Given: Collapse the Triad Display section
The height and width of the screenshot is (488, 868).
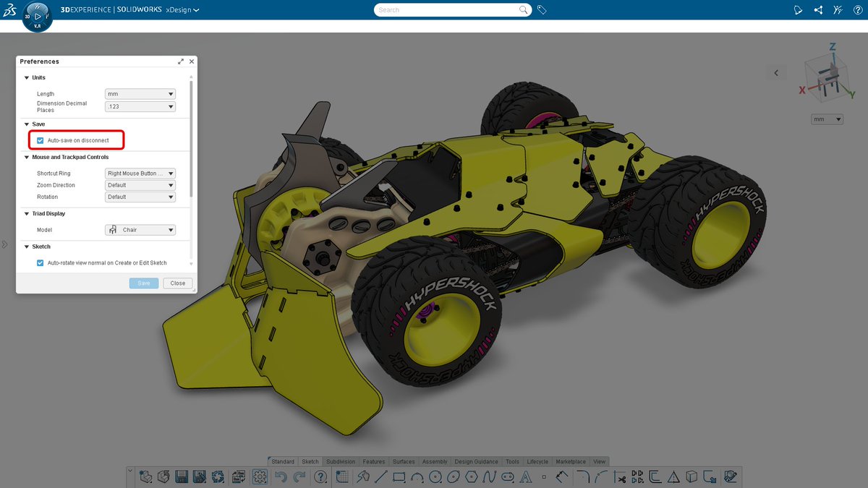Looking at the screenshot, I should coord(27,214).
